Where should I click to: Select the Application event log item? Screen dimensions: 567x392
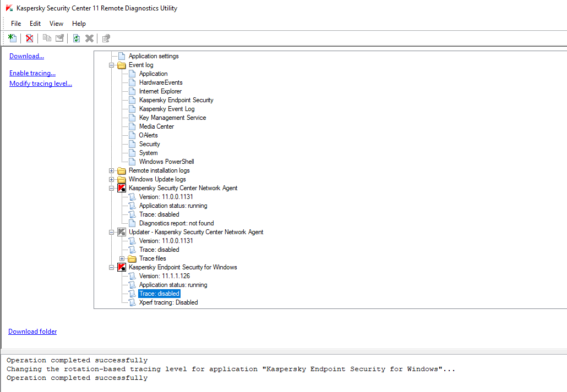154,74
